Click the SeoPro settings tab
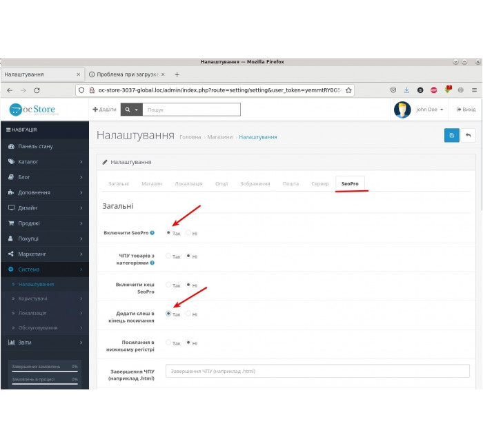 [350, 184]
